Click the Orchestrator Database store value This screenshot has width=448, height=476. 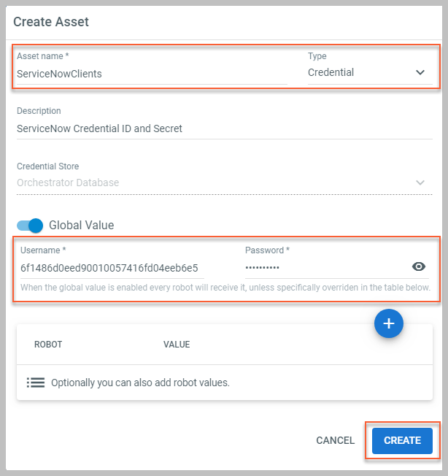pos(68,183)
